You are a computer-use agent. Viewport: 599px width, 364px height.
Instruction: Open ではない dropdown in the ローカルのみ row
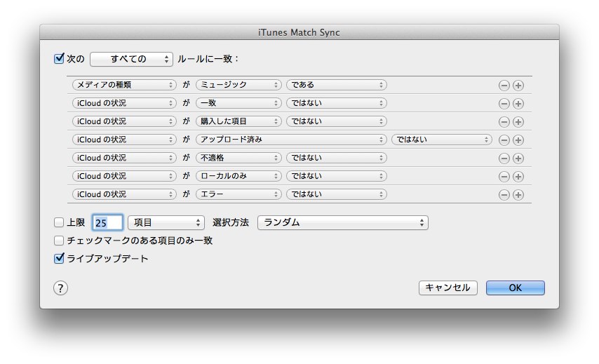[337, 176]
